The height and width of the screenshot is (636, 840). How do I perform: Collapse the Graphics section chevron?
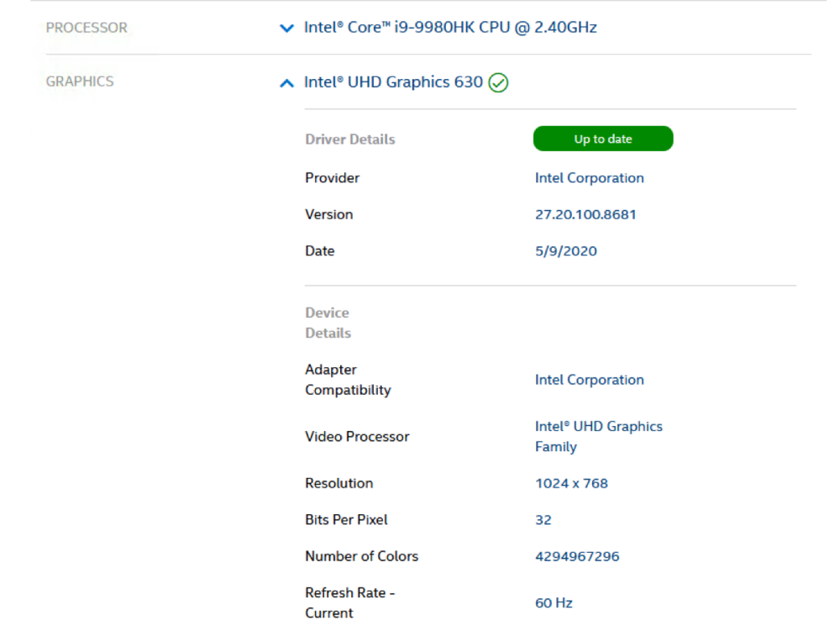point(286,83)
